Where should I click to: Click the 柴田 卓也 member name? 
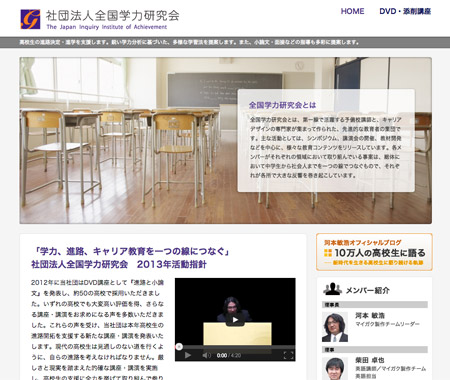pyautogui.click(x=370, y=360)
